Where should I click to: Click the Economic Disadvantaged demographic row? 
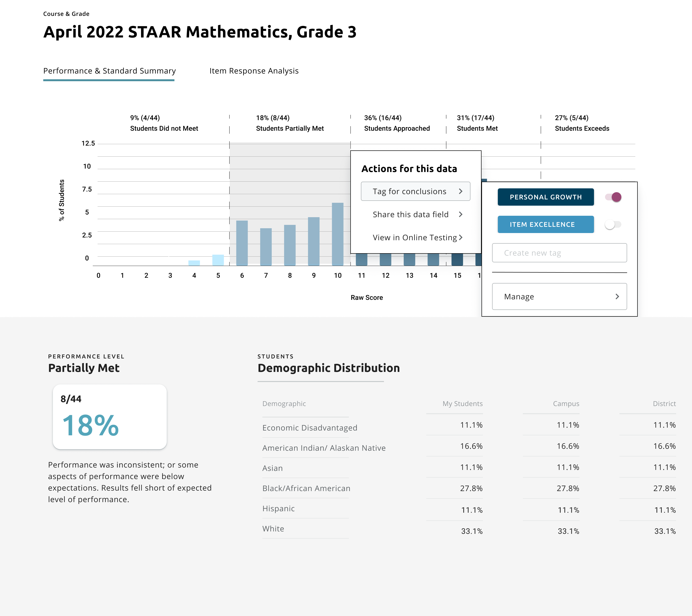309,427
